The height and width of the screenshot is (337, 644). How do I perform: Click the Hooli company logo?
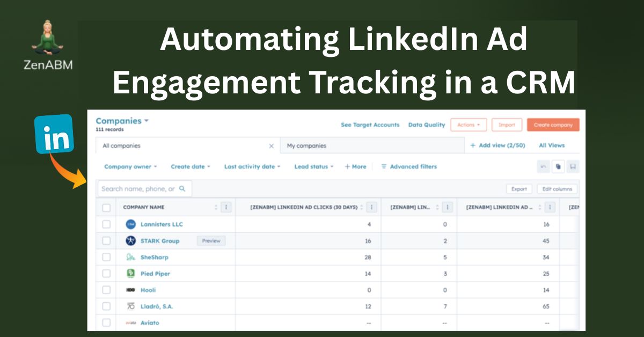click(130, 290)
